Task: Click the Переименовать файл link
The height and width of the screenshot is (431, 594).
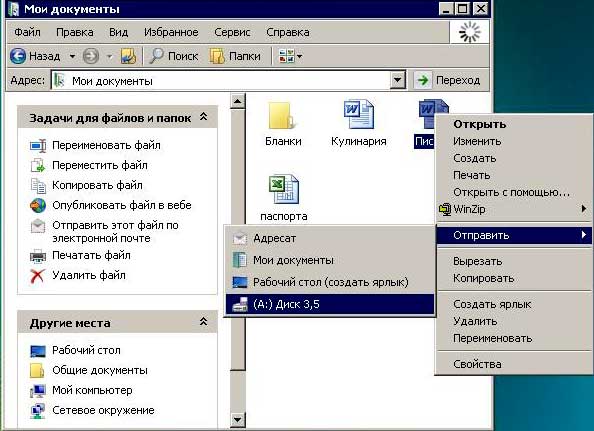Action: (106, 145)
